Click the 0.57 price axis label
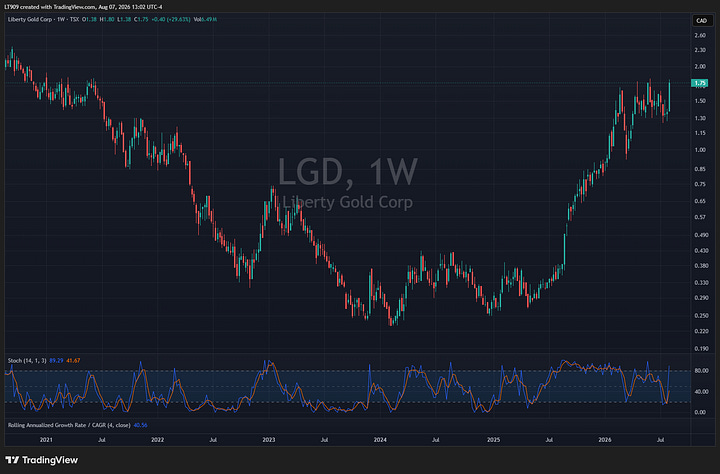The height and width of the screenshot is (474, 720). click(x=700, y=217)
